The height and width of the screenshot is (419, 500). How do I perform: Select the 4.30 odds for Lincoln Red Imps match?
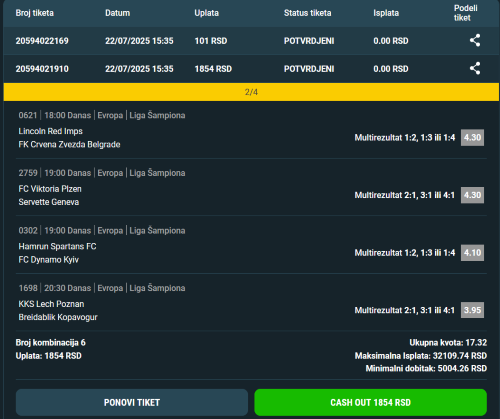click(x=472, y=138)
